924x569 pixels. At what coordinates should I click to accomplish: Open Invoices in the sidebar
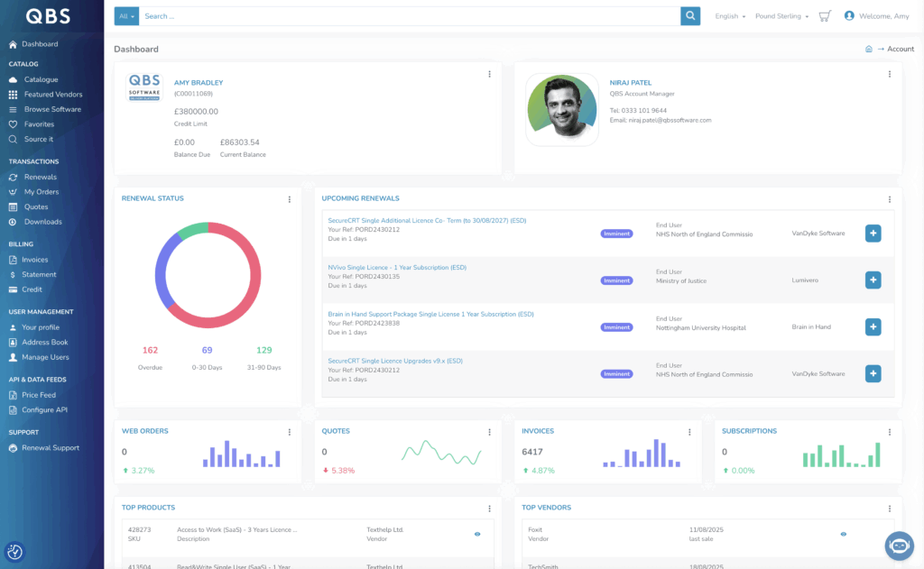pyautogui.click(x=35, y=260)
